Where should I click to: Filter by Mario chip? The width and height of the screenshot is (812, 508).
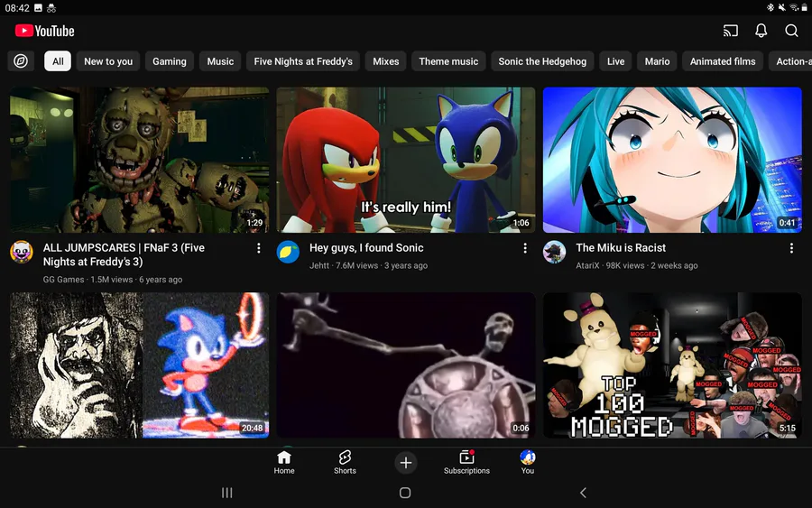(x=657, y=61)
